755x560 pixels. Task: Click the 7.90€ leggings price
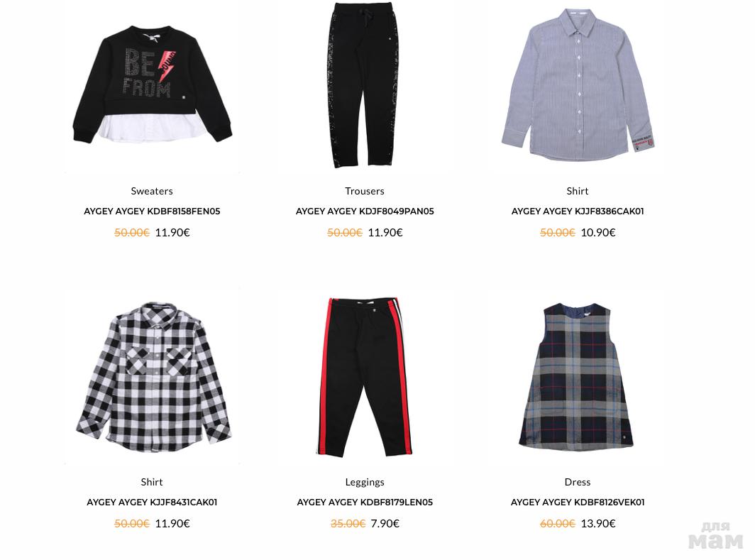385,523
